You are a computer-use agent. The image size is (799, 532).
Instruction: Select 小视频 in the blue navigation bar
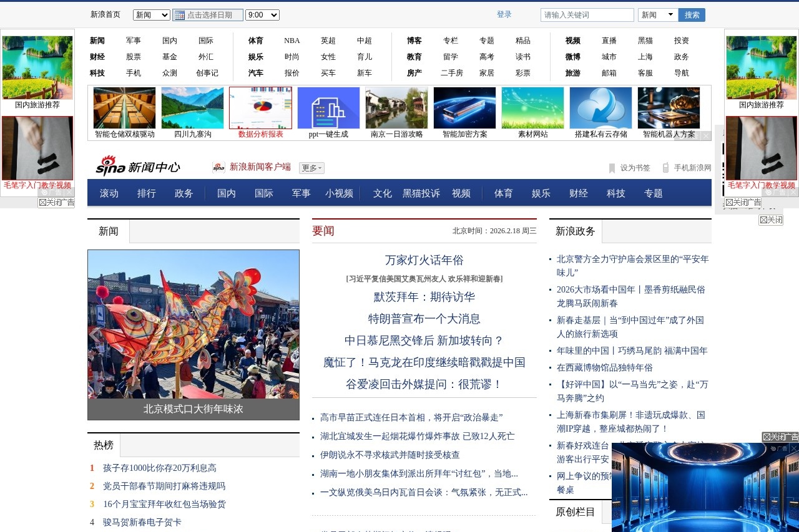[x=339, y=193]
